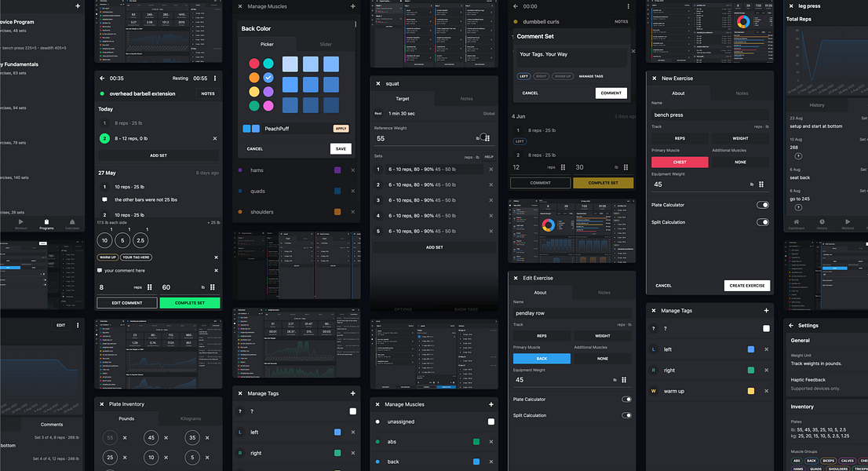
Task: Cancel the Back Color dialog
Action: (x=254, y=149)
